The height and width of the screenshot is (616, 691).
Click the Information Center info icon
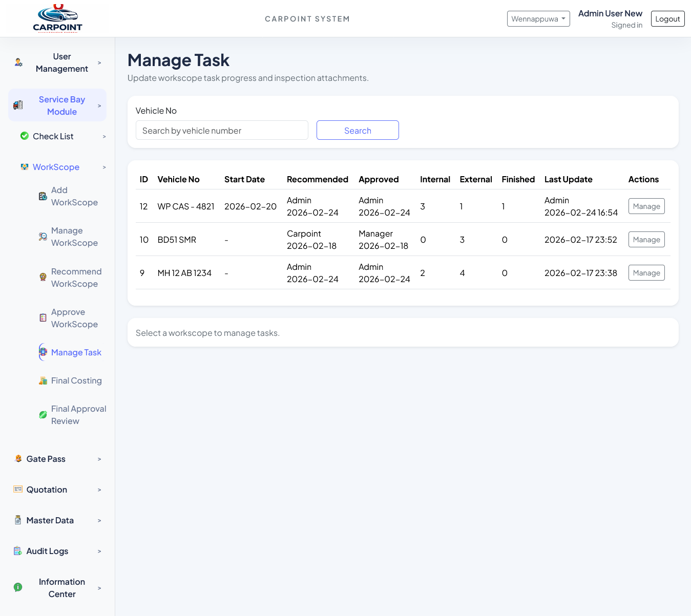click(18, 587)
